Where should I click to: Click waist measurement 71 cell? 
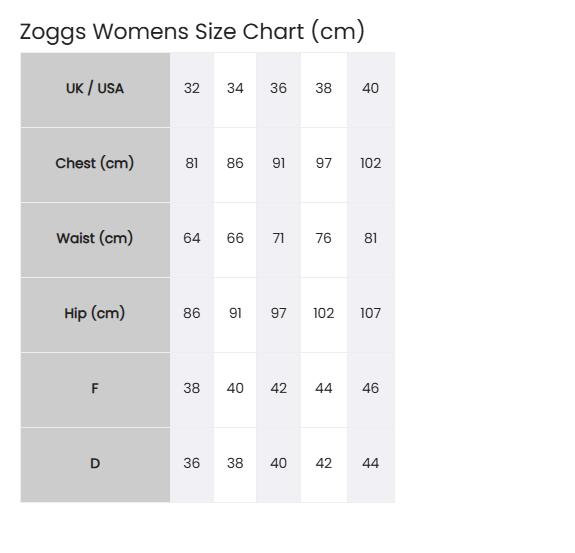click(279, 240)
